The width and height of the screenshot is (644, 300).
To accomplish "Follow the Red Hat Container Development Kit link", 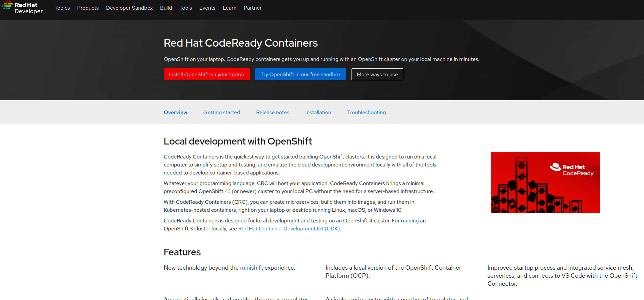I will 289,229.
